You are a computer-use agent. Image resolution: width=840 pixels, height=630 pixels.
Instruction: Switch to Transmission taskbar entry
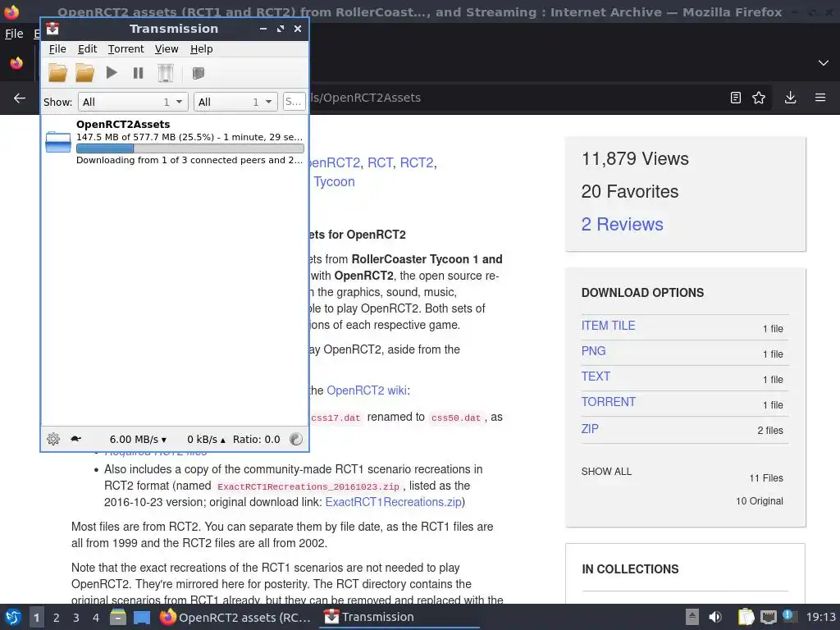pos(399,617)
